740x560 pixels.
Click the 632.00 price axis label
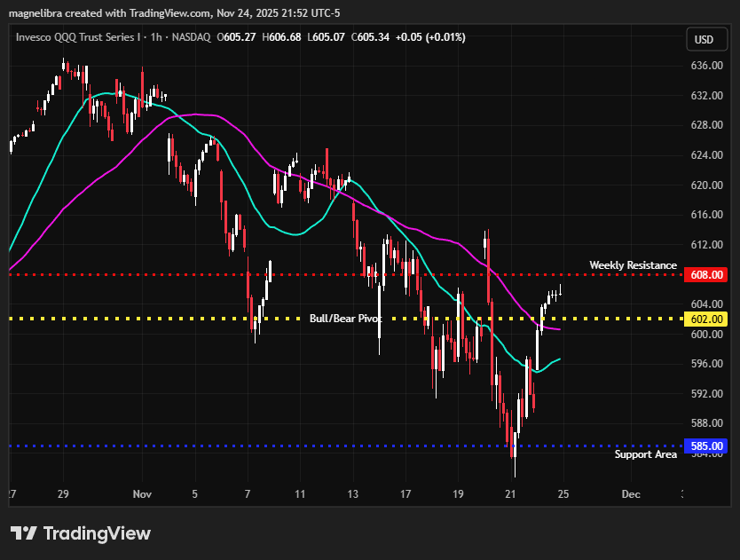pos(706,95)
